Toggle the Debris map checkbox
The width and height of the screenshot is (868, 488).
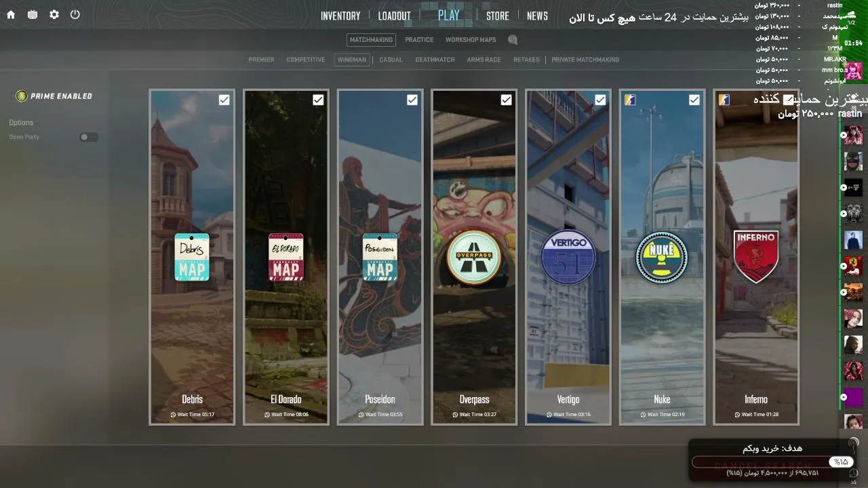(224, 100)
